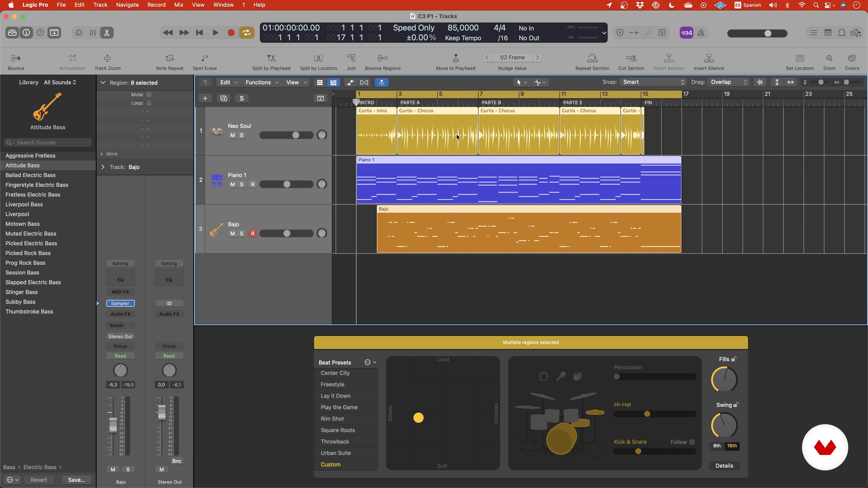Go to beginning of project
The height and width of the screenshot is (488, 868).
(x=199, y=33)
